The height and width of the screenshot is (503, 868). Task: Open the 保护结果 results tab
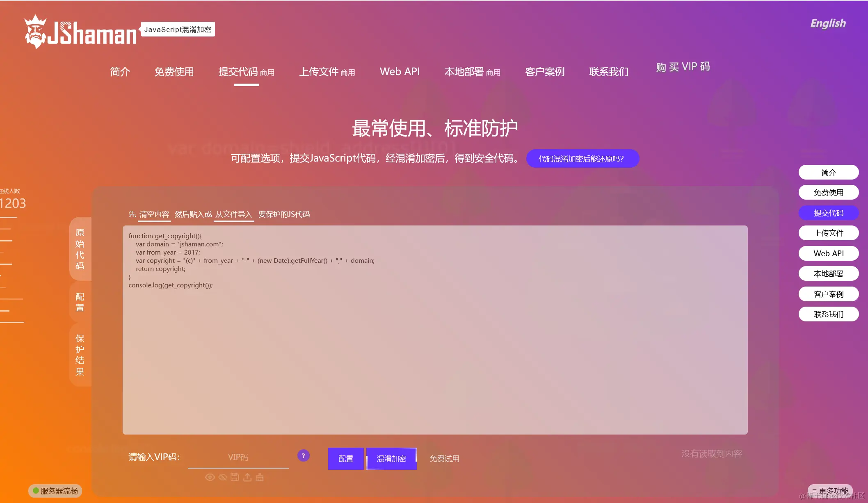pos(80,355)
